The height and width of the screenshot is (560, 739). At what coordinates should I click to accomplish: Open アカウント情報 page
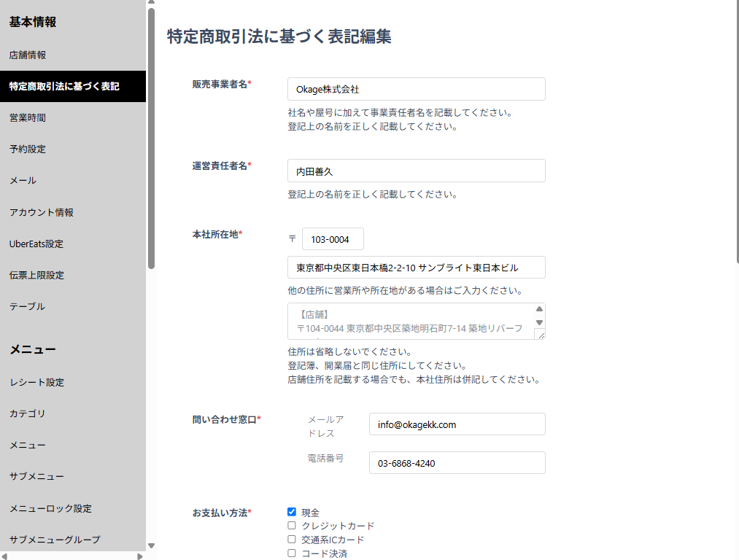41,212
